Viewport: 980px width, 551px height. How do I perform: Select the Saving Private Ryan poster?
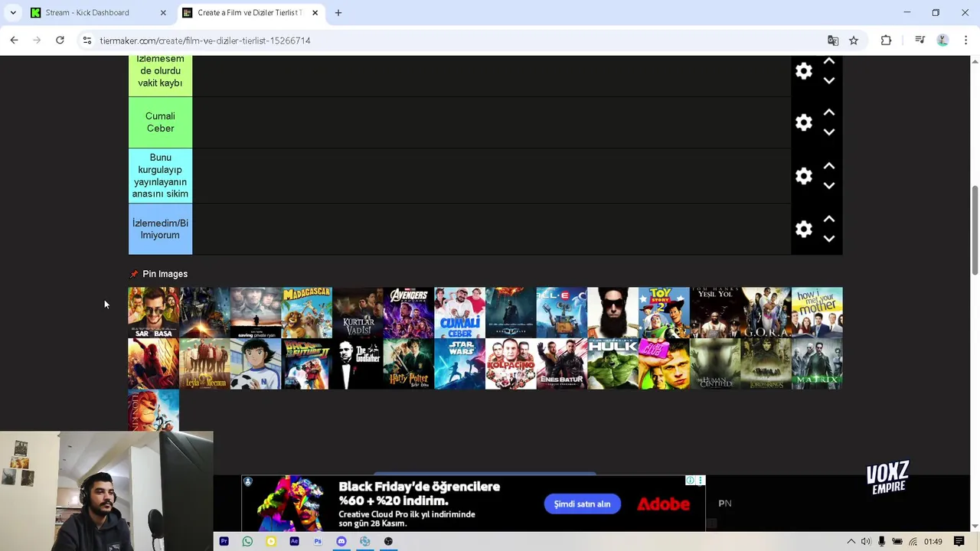[256, 312]
